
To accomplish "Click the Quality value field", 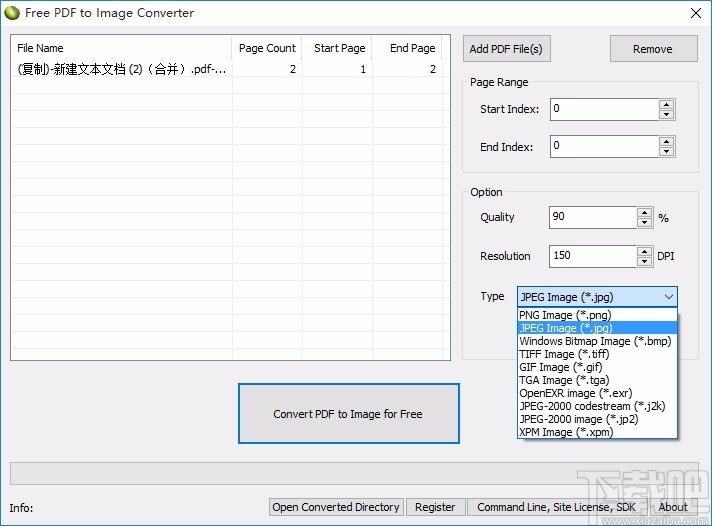I will pyautogui.click(x=593, y=217).
